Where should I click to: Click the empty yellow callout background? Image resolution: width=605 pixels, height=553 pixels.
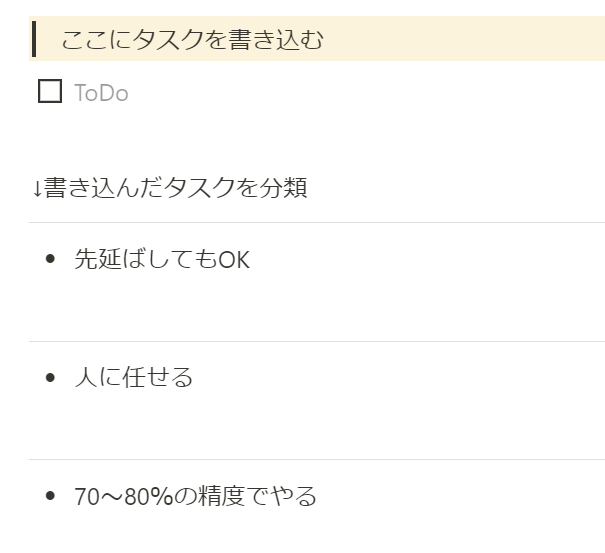pyautogui.click(x=463, y=39)
